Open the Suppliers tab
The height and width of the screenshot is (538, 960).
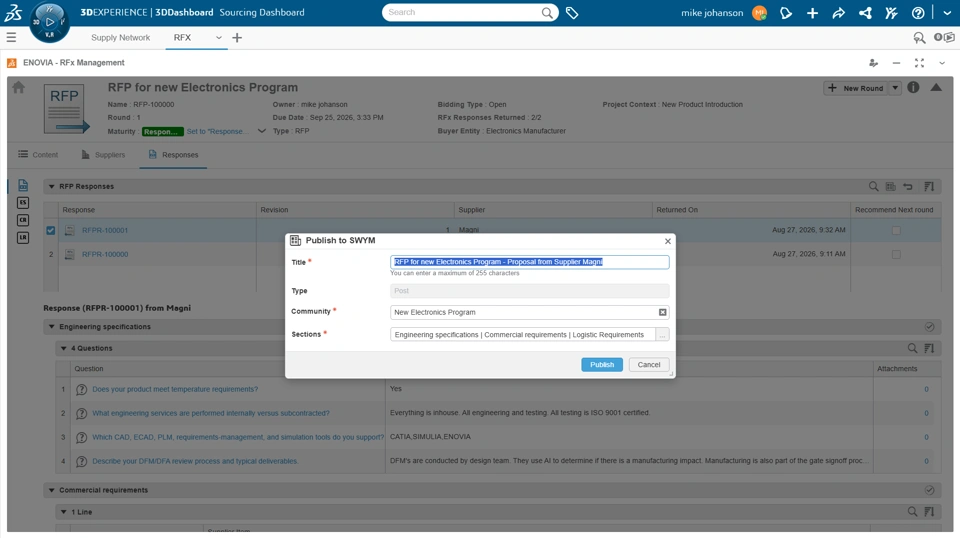click(x=103, y=155)
